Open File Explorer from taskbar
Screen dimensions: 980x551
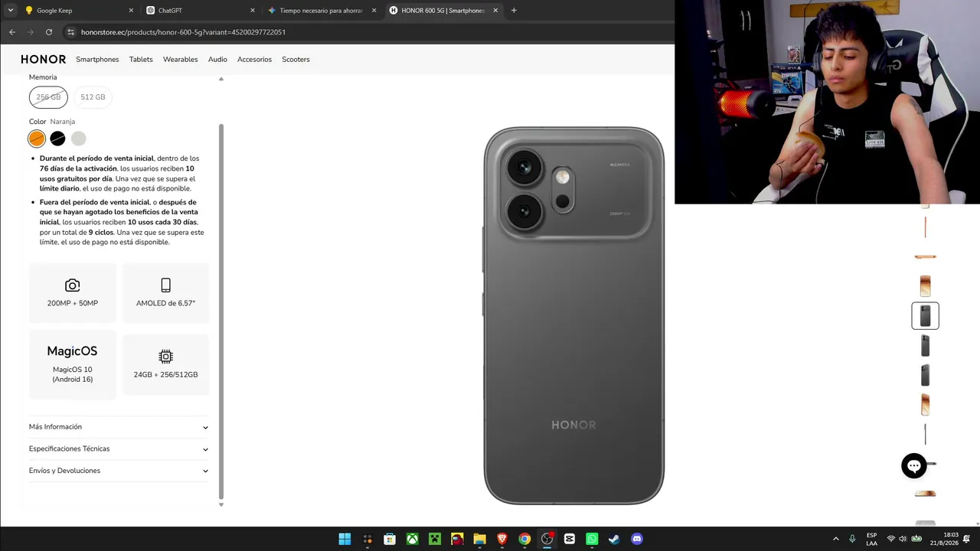(479, 539)
